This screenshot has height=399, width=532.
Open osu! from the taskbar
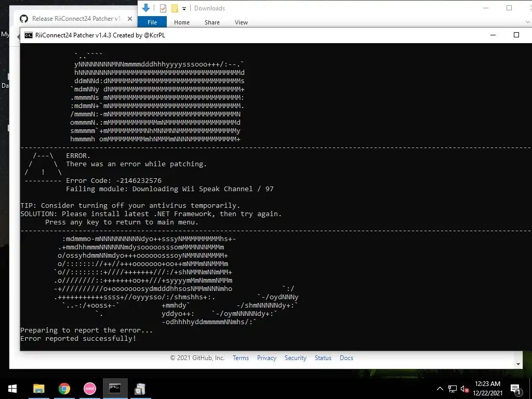[89, 389]
